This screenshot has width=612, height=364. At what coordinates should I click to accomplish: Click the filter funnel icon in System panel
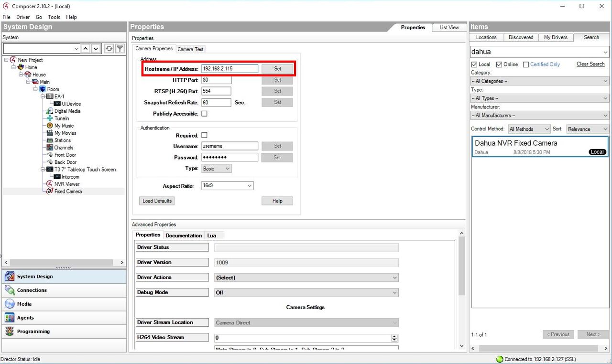pos(120,48)
